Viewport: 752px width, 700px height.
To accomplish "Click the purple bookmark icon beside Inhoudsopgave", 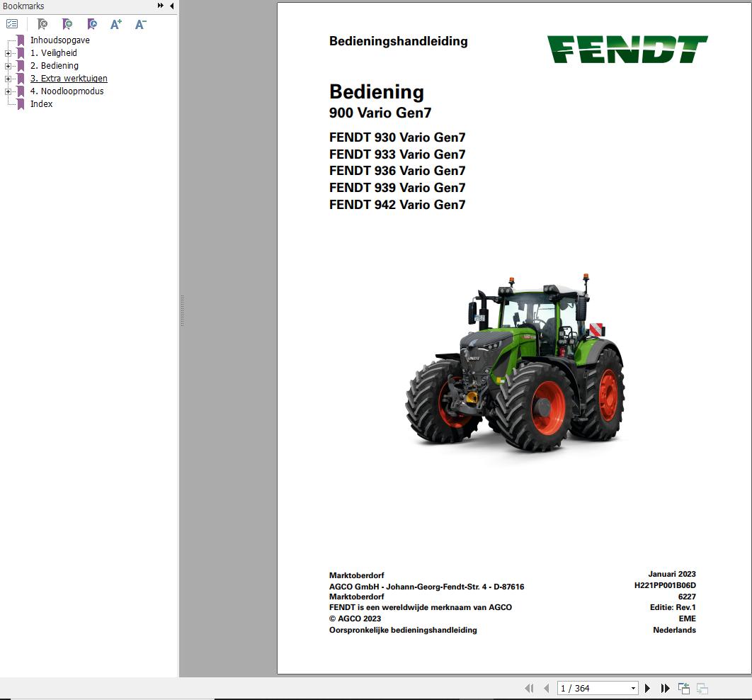I will click(21, 40).
